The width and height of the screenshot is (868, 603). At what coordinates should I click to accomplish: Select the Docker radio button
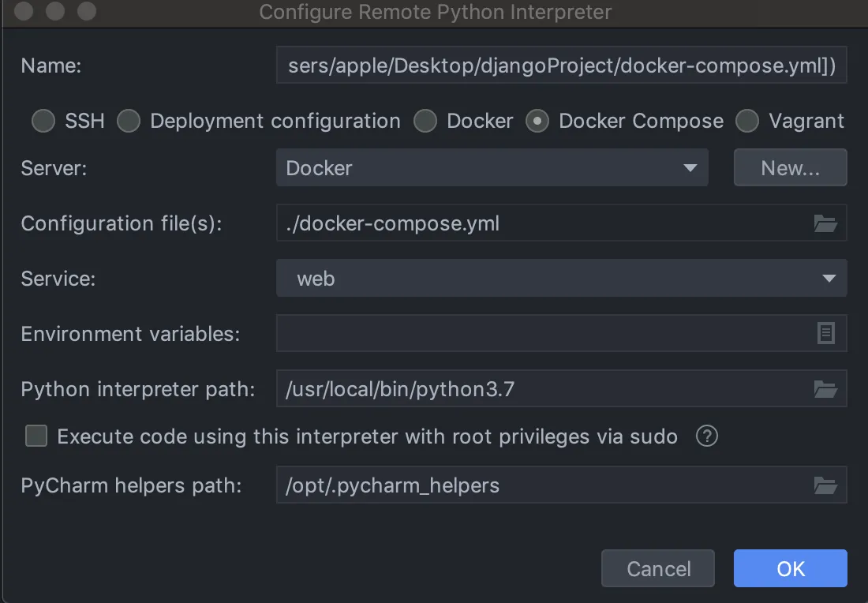[425, 121]
